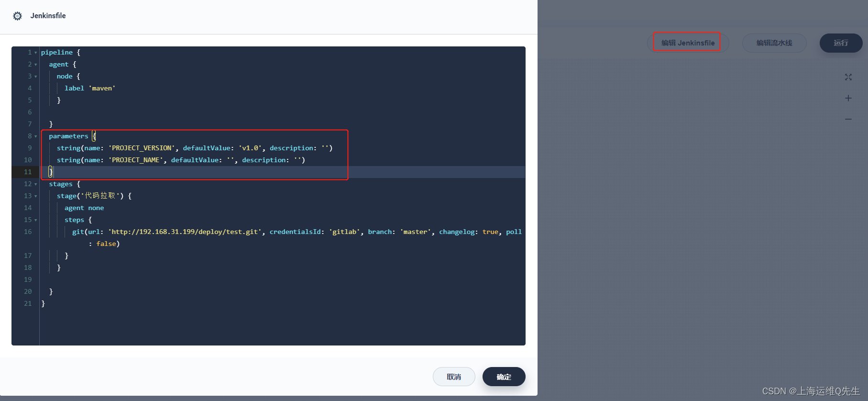The height and width of the screenshot is (401, 868).
Task: Click line number 21 in gutter
Action: click(28, 303)
